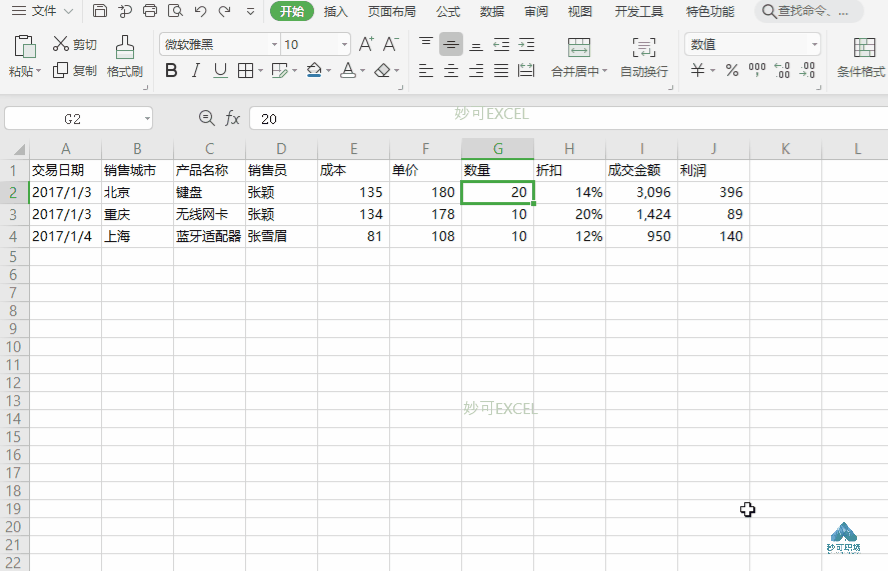The height and width of the screenshot is (571, 888).
Task: Center text horizontally
Action: click(451, 71)
